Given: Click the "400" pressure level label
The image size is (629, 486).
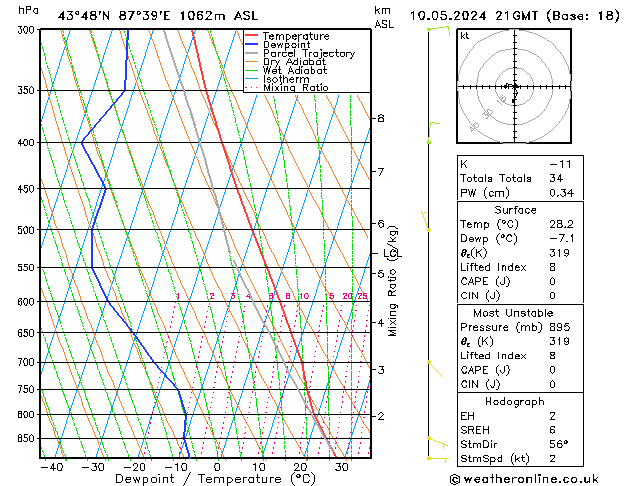Looking at the screenshot, I should [28, 142].
